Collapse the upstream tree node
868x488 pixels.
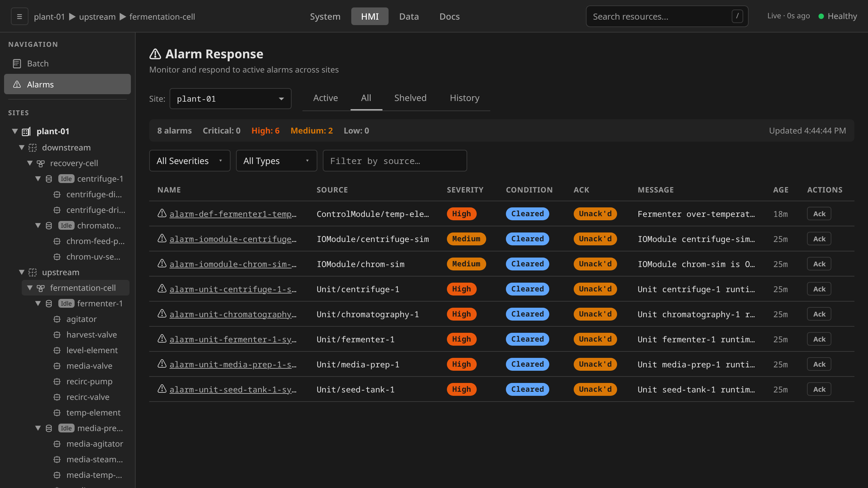[22, 272]
